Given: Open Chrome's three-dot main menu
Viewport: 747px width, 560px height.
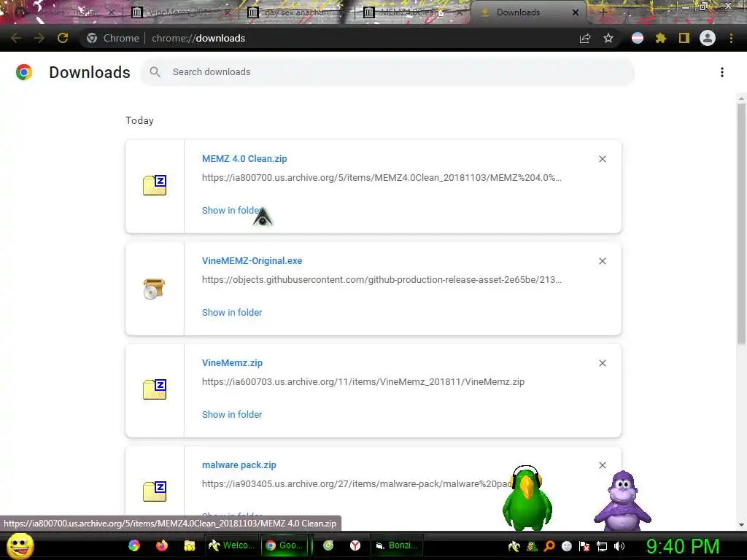Looking at the screenshot, I should point(731,38).
